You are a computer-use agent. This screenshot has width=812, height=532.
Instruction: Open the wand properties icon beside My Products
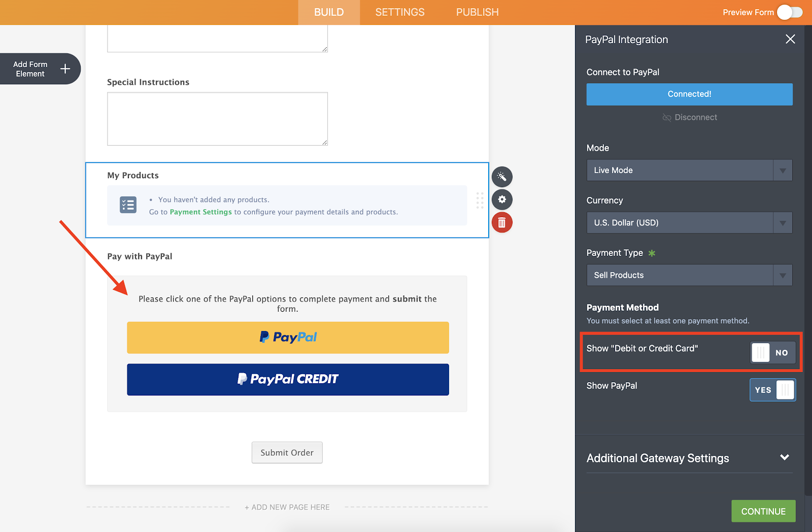[x=502, y=177]
